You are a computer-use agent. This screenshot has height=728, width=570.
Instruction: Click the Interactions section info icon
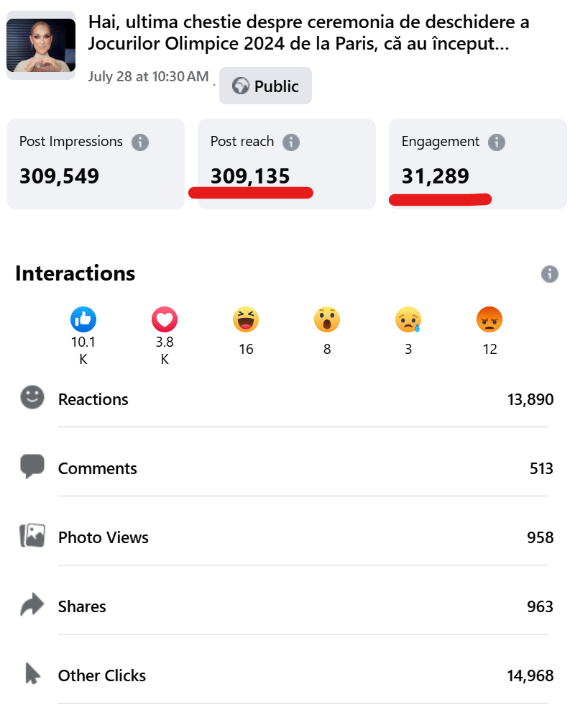(x=550, y=273)
